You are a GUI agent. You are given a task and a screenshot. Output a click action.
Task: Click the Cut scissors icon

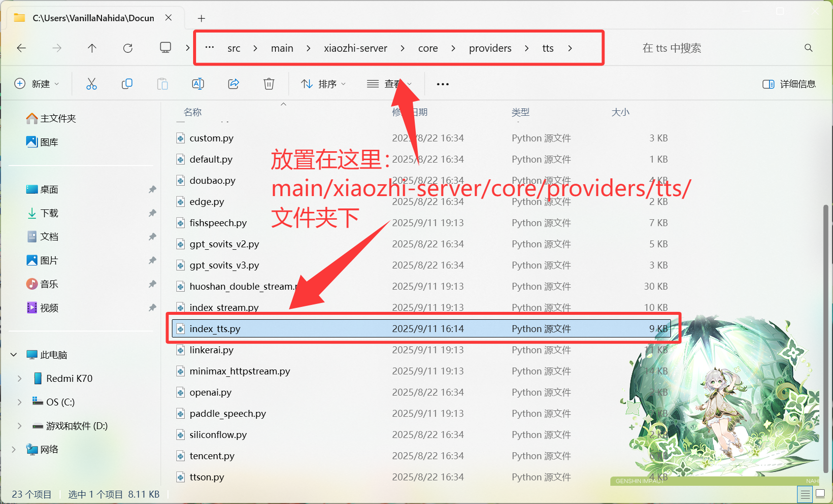tap(92, 84)
